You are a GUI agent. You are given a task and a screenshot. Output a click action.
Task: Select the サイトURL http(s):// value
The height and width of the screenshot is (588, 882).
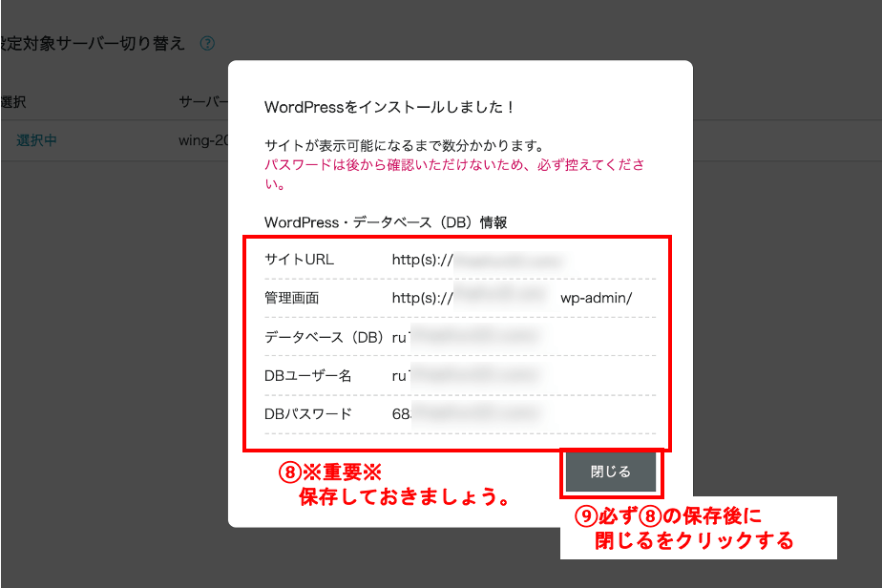(x=477, y=260)
